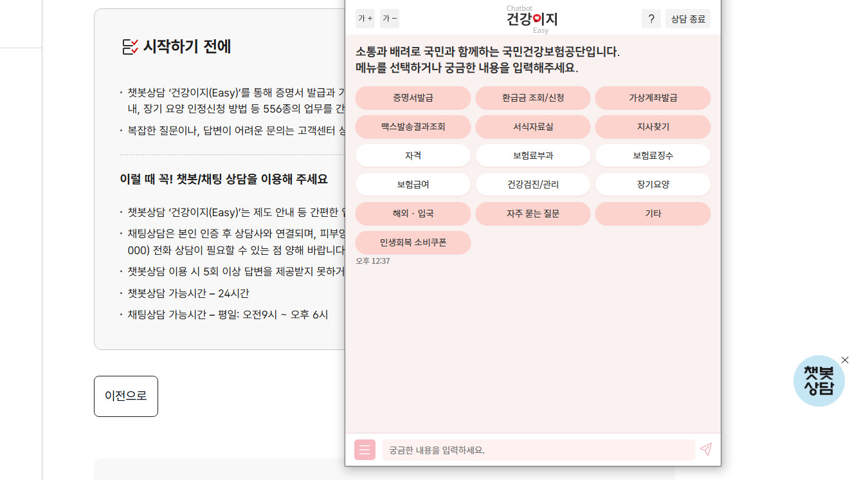
Task: Go back using the 이전으로 button
Action: (125, 396)
